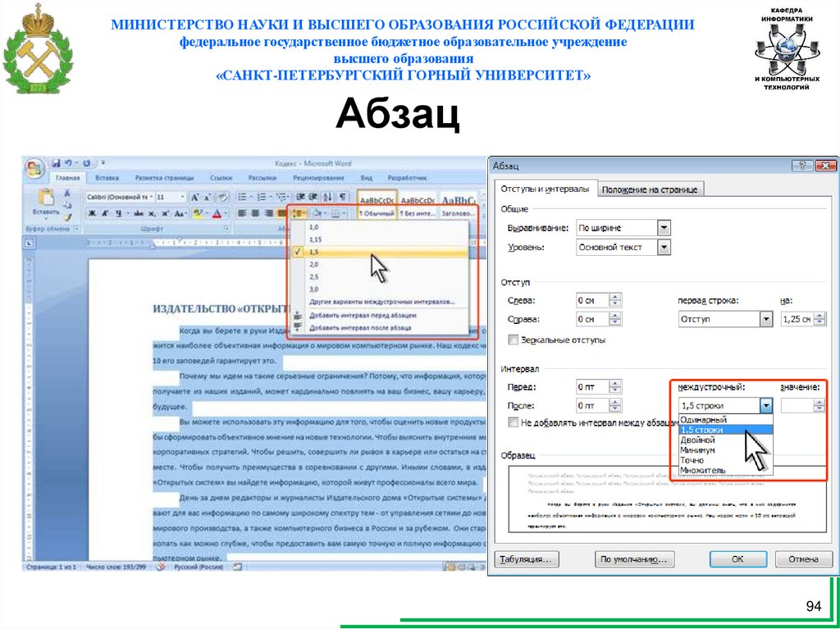Click the OK button in Абзац dialog

pyautogui.click(x=737, y=559)
